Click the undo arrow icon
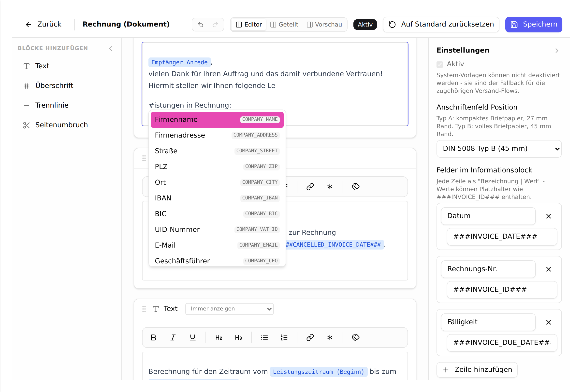 click(200, 25)
